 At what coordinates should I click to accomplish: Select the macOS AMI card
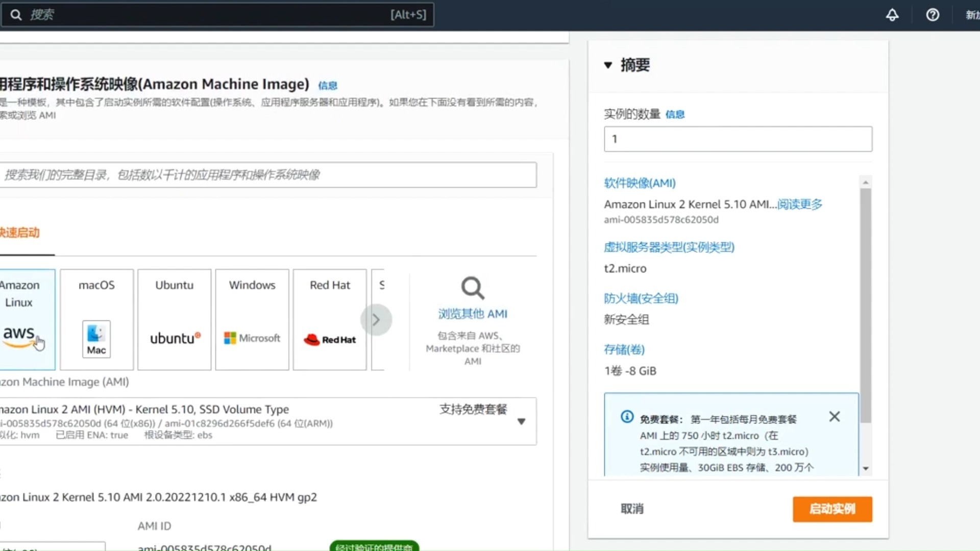96,319
